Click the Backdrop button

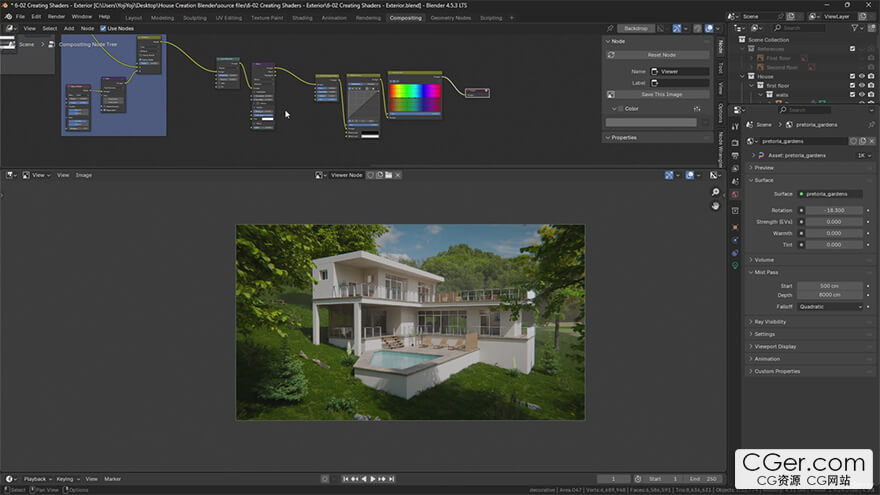pyautogui.click(x=635, y=28)
